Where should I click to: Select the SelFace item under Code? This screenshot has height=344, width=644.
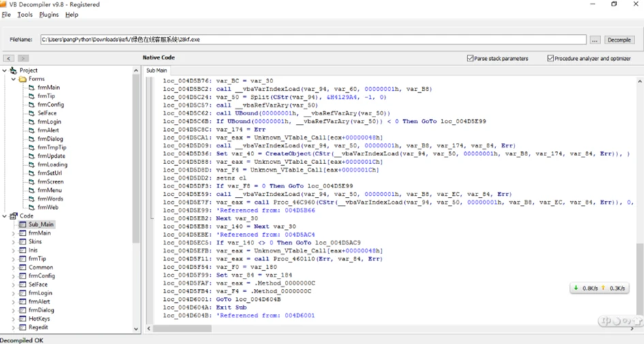click(37, 285)
